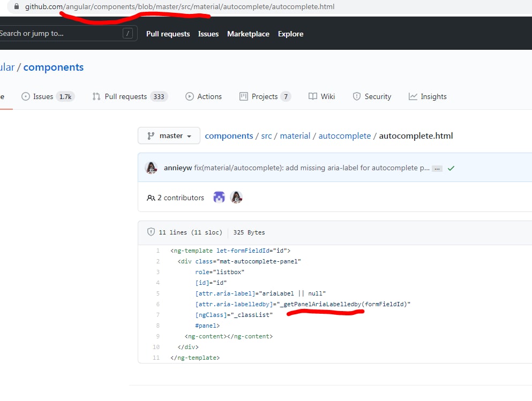Open the Security tab
This screenshot has width=532, height=401.
372,96
